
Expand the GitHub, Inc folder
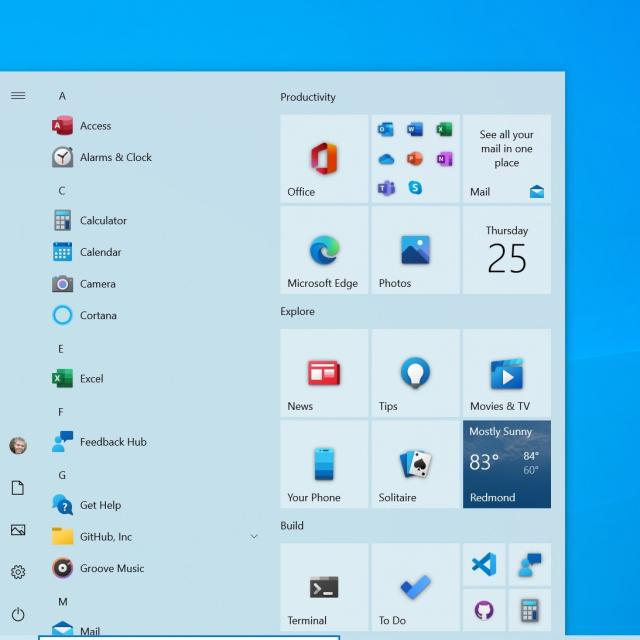253,537
